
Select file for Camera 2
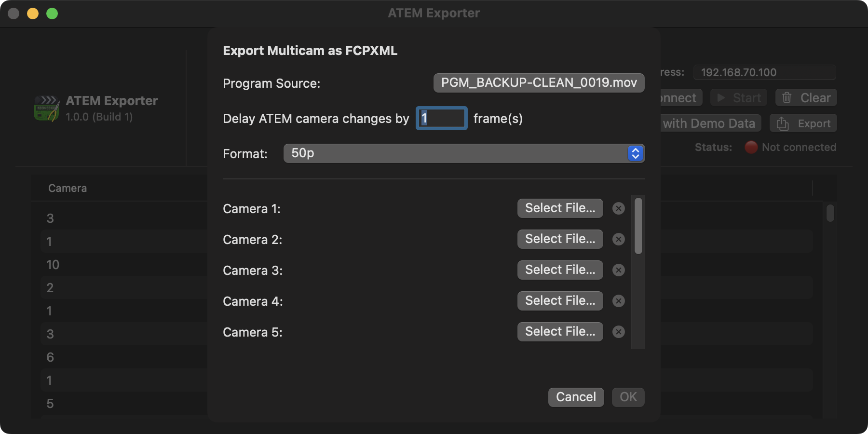(x=560, y=239)
